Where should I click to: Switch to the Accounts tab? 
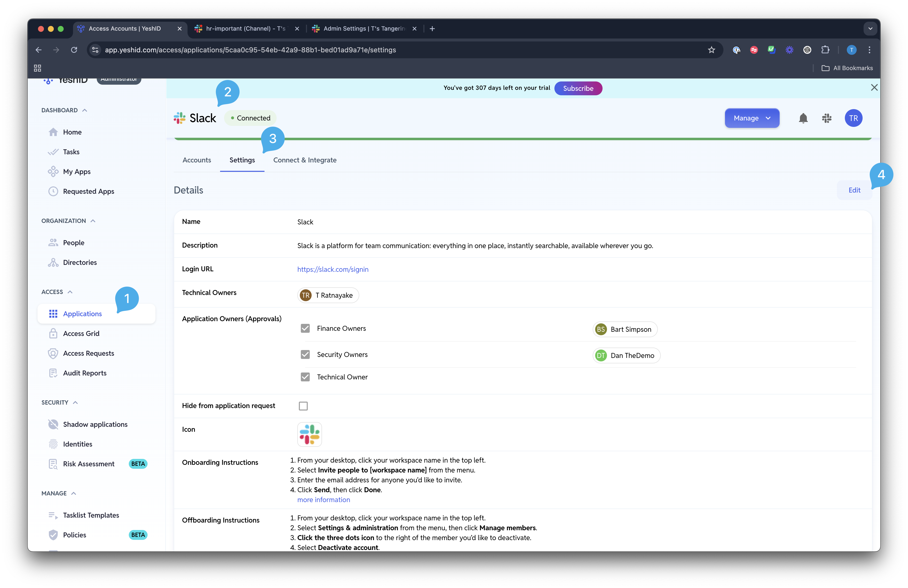(196, 160)
